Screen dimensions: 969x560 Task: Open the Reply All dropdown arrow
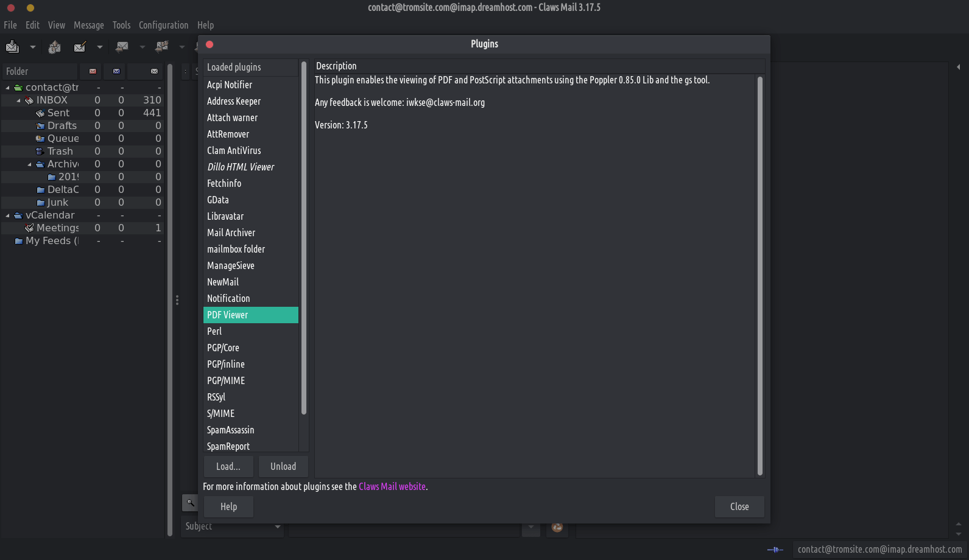click(181, 47)
